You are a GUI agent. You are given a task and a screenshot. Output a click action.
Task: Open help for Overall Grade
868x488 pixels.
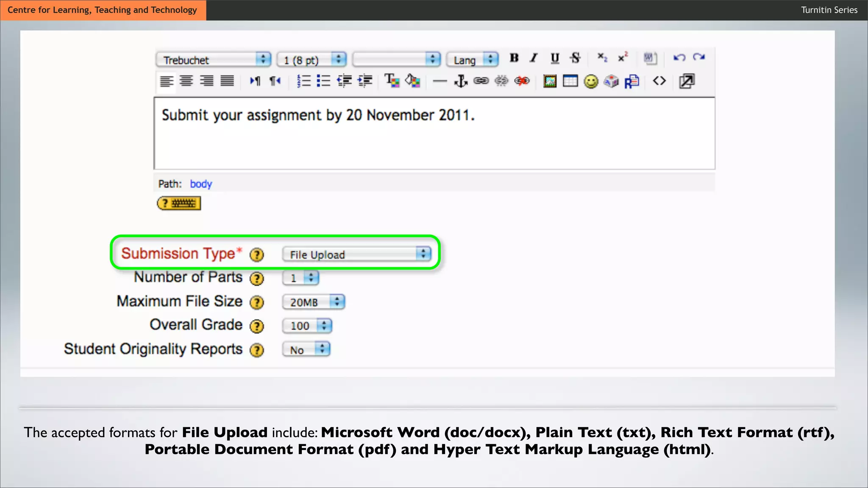pos(256,326)
